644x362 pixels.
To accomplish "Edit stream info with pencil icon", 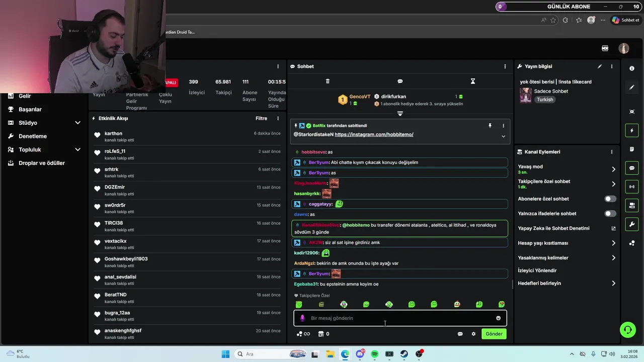I will (600, 66).
